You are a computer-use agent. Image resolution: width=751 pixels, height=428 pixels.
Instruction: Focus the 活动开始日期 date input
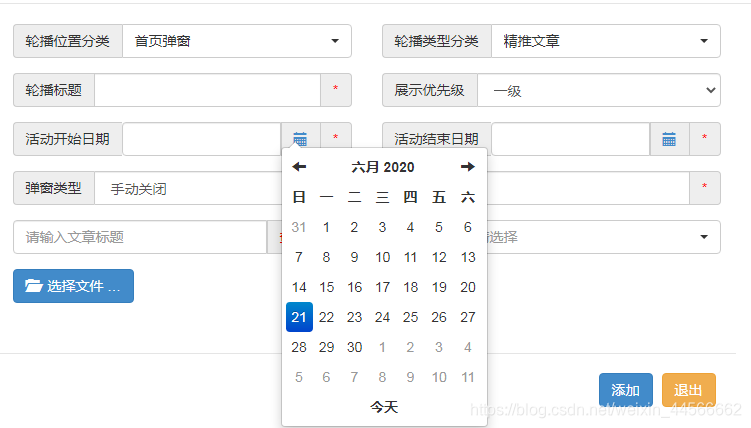(x=202, y=139)
